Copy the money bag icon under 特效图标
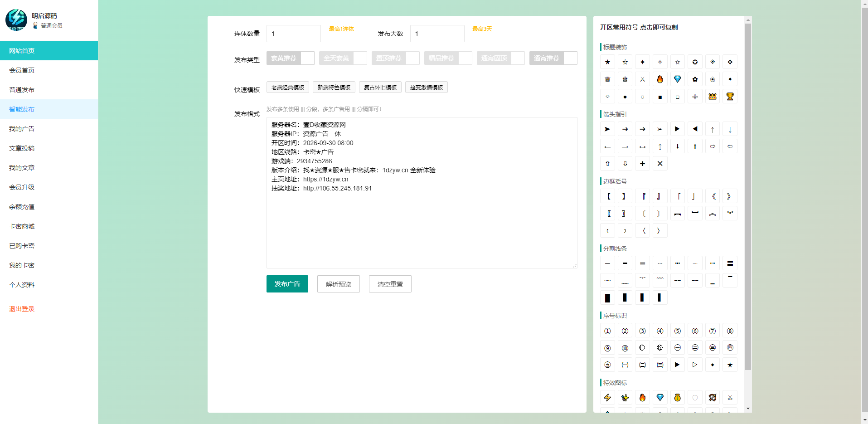The width and height of the screenshot is (868, 424). click(x=678, y=397)
